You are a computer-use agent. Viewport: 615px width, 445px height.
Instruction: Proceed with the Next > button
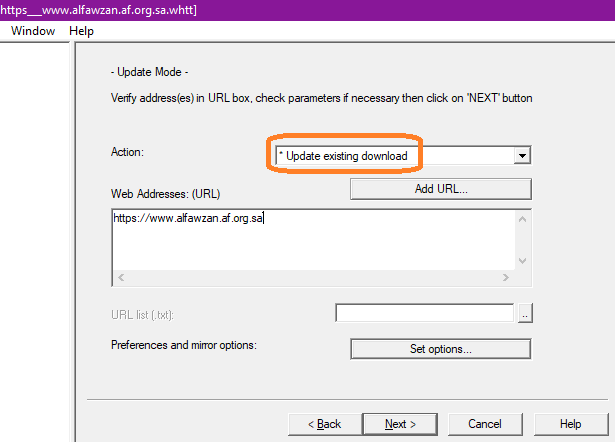tap(401, 424)
